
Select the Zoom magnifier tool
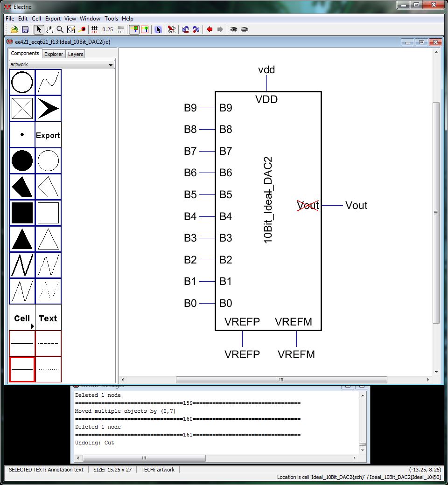coord(60,29)
